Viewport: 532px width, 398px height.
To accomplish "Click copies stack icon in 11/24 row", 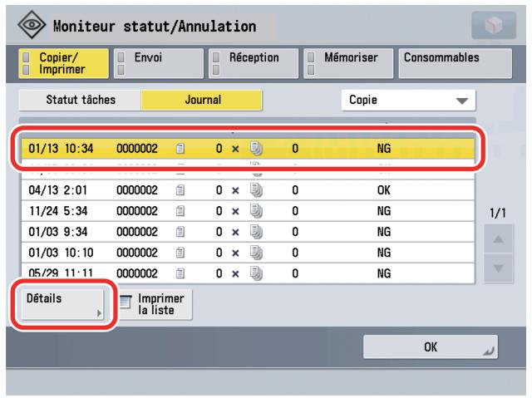I will 257,211.
